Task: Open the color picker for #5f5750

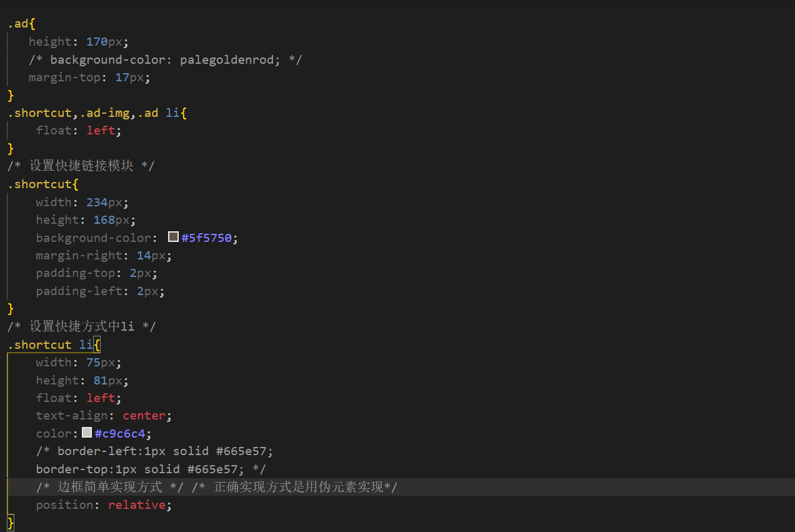Action: click(173, 236)
